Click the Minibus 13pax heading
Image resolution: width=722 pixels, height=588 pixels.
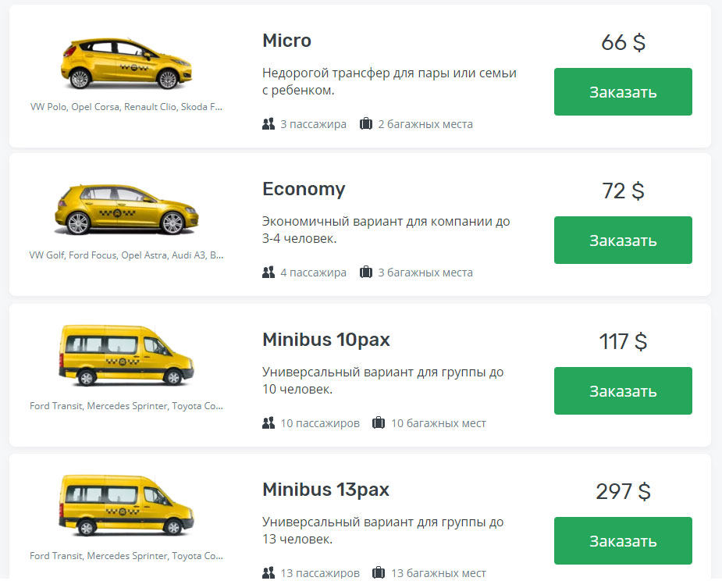325,490
